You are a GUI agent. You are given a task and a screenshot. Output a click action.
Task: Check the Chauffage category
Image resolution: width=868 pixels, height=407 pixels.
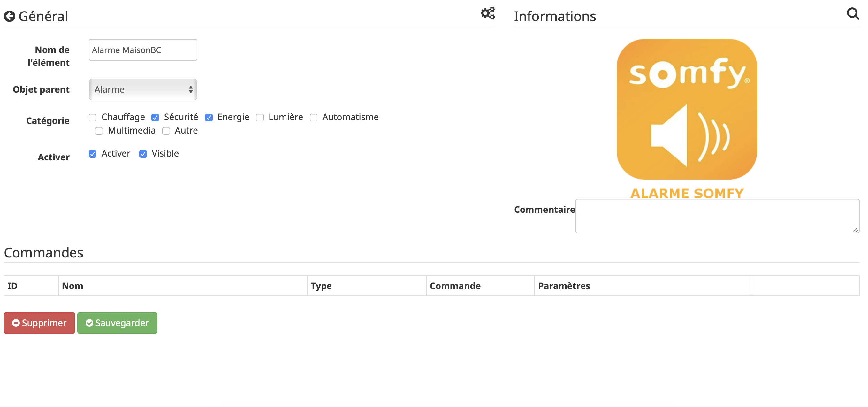93,117
